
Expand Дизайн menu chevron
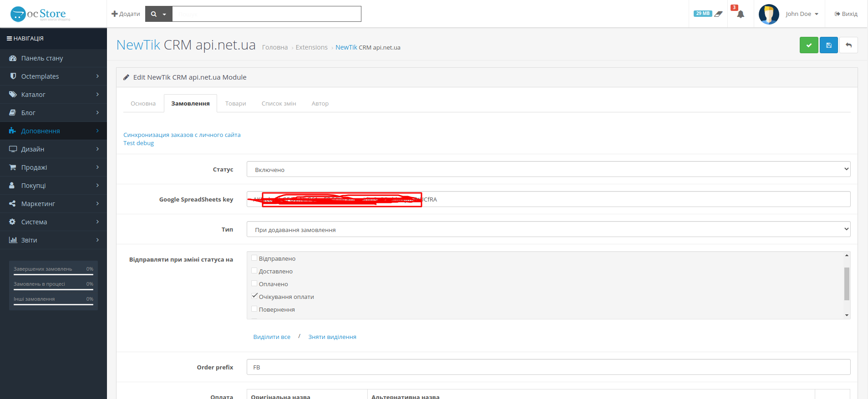click(x=97, y=149)
